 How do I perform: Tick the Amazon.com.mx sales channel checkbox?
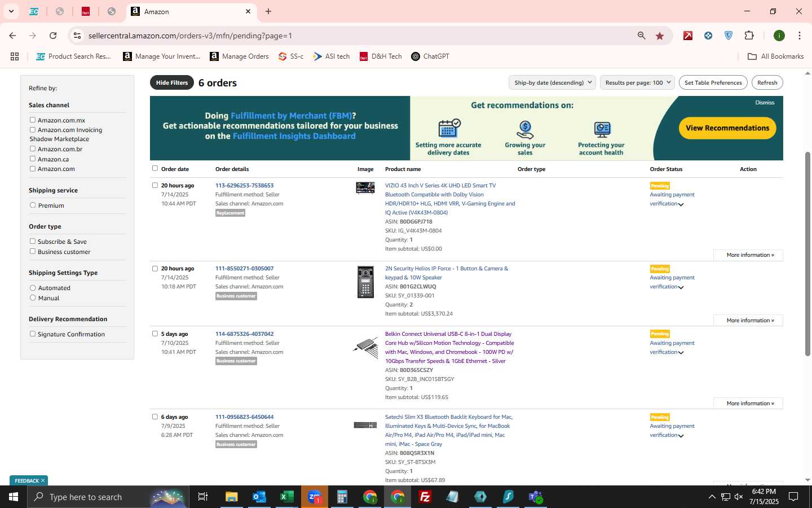pos(33,120)
